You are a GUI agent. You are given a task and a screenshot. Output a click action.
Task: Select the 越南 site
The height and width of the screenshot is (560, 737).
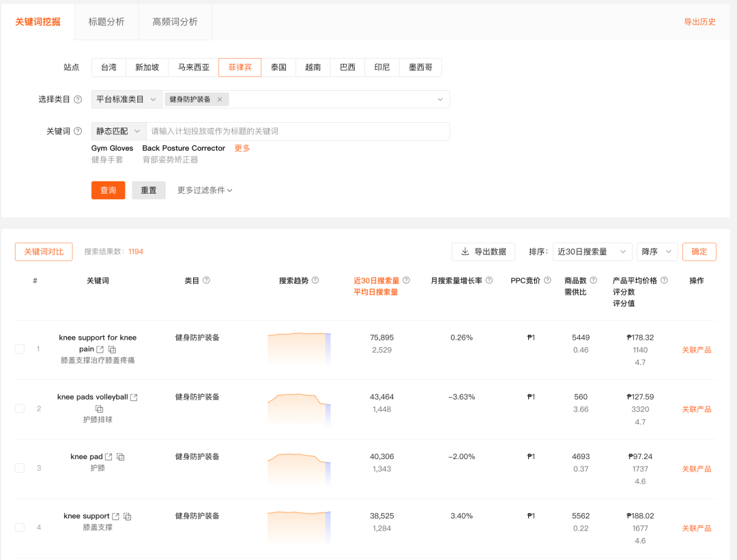coord(313,67)
